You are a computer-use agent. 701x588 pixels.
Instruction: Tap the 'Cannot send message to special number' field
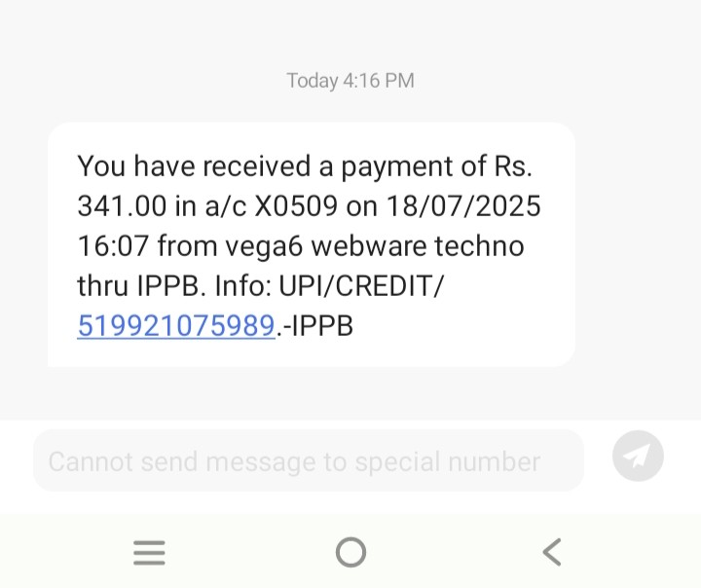[309, 460]
